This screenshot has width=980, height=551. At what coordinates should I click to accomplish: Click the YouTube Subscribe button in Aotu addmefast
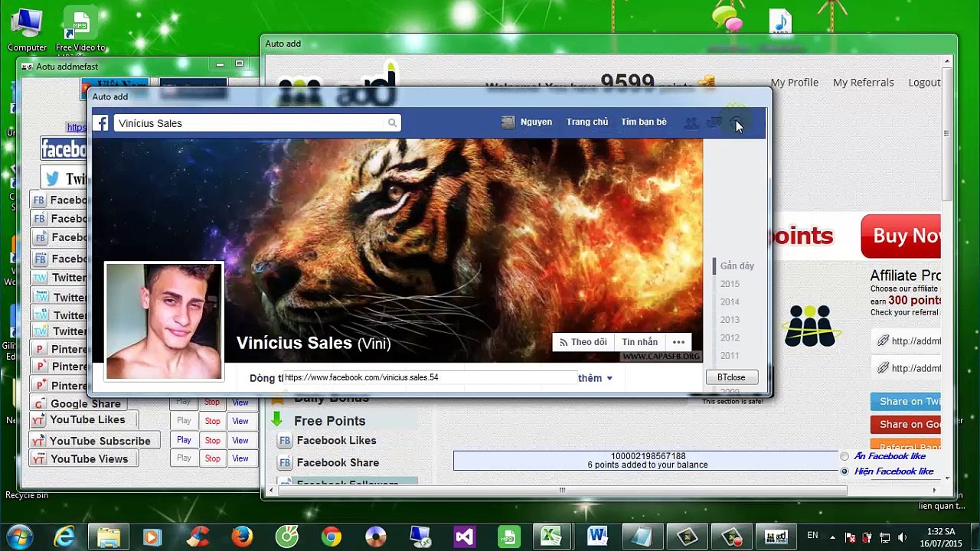click(95, 441)
